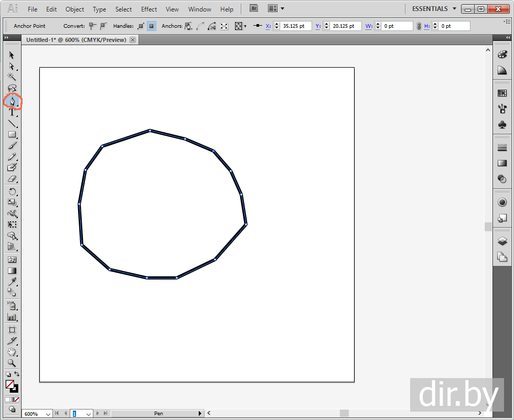The image size is (514, 420).
Task: Open the Effect menu
Action: pos(149,9)
